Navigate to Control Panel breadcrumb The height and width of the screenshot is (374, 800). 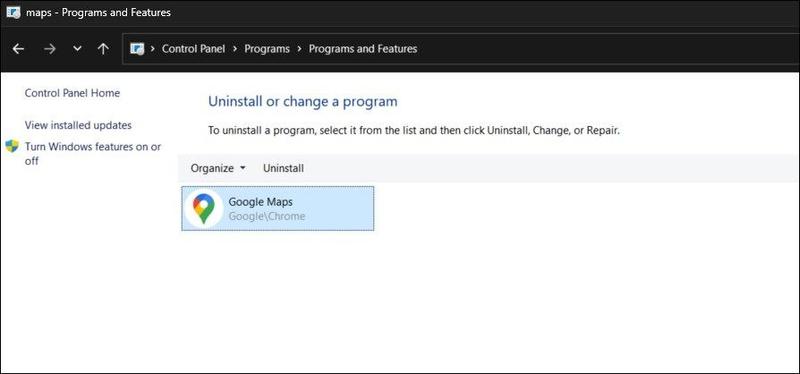point(193,49)
